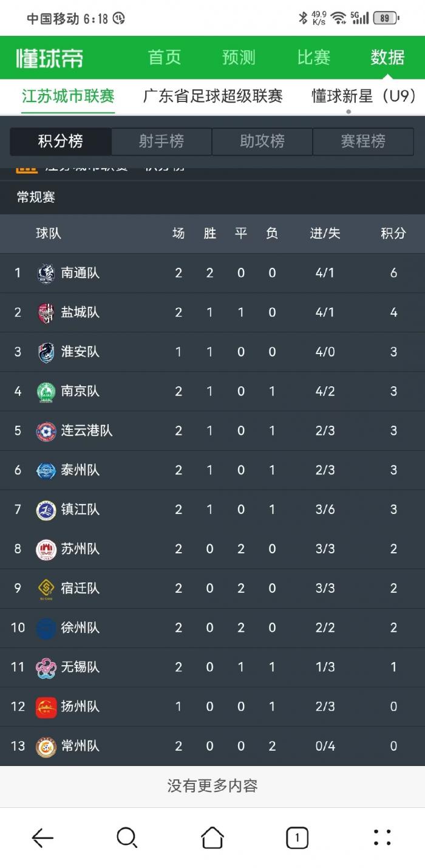Go to the 首页 navigation item
The width and height of the screenshot is (425, 868).
165,58
